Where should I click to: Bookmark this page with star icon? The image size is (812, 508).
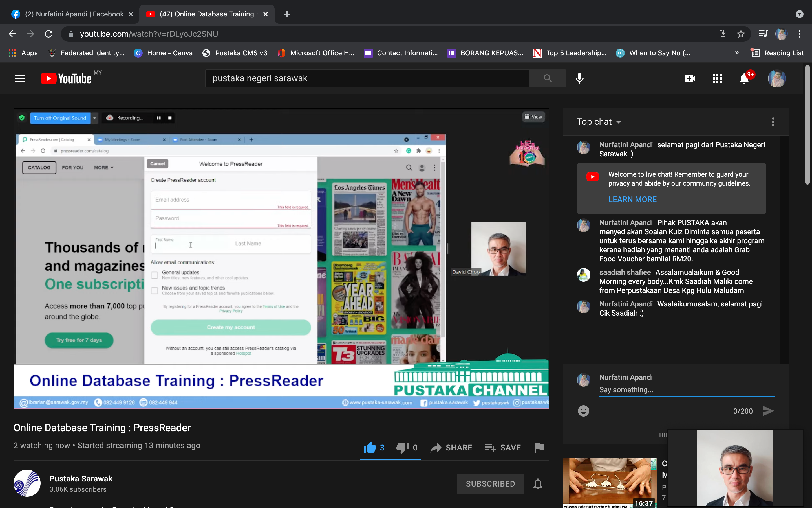741,34
